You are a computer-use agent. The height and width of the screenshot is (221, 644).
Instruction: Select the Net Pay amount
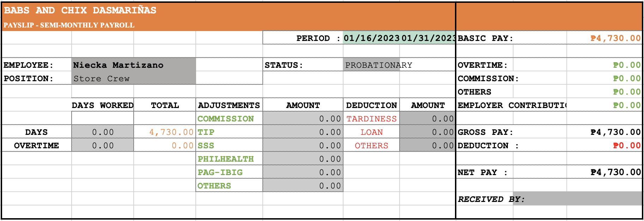615,172
